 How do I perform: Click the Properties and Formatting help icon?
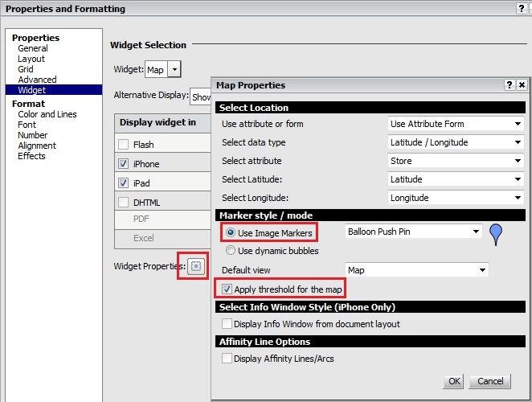[x=521, y=8]
